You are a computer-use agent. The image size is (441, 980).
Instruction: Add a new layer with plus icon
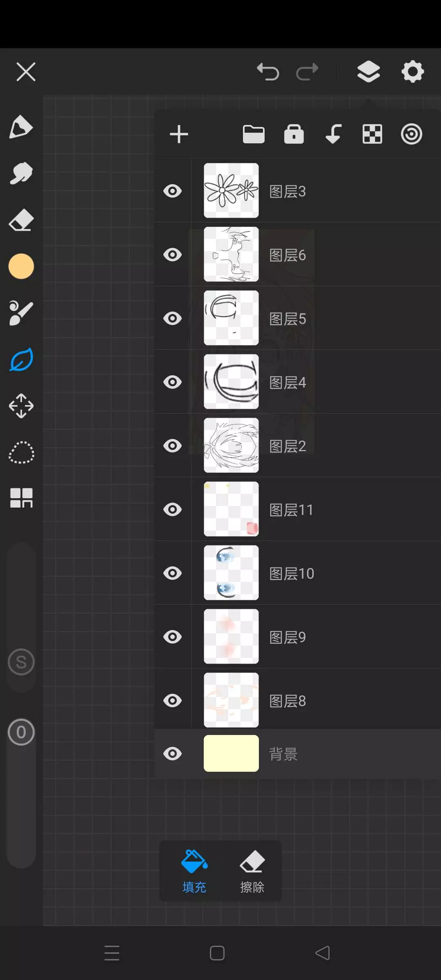point(179,134)
